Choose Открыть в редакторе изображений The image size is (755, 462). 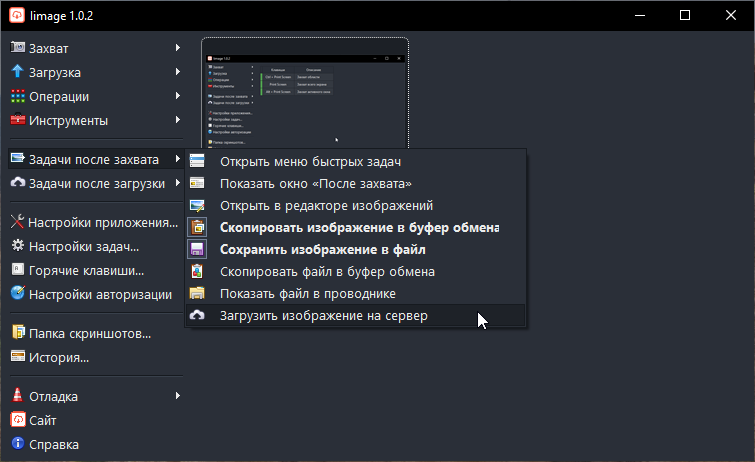point(355,206)
